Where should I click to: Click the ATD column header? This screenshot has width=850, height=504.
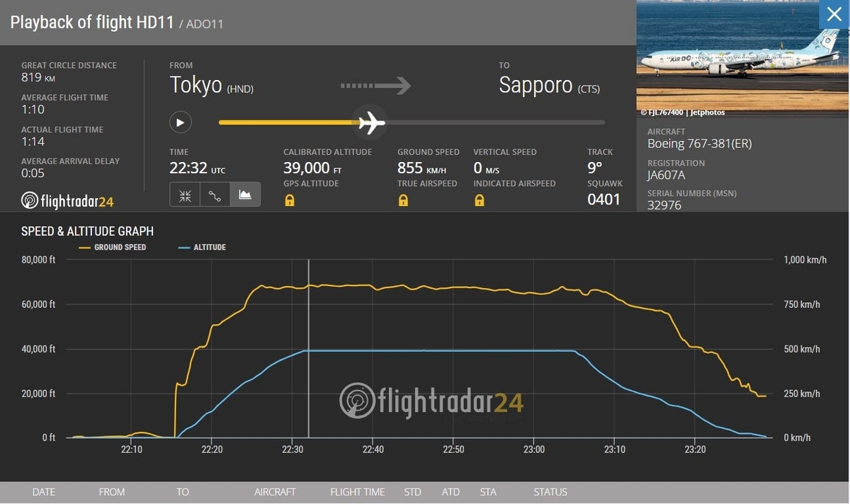450,492
